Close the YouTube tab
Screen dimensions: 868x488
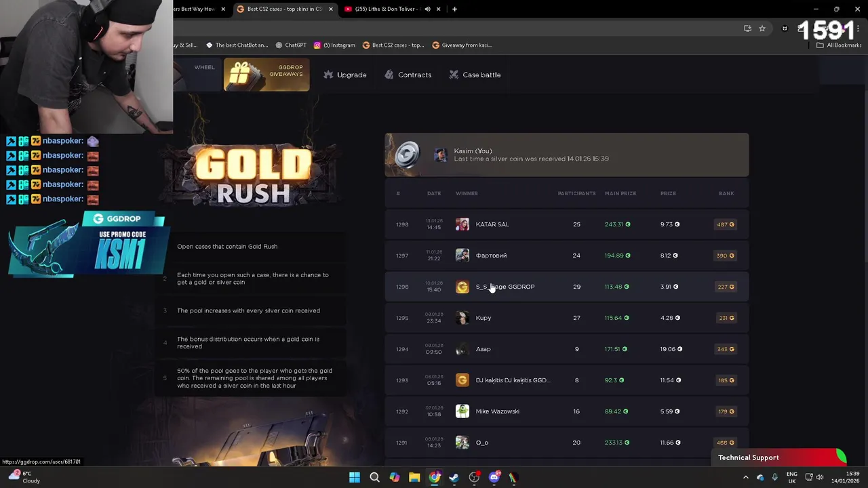[439, 9]
